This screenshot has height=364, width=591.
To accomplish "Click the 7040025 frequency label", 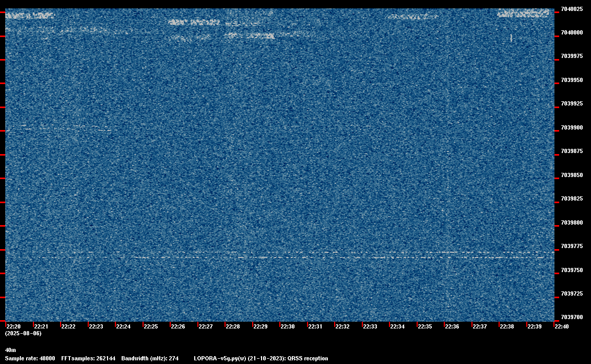I will point(572,9).
